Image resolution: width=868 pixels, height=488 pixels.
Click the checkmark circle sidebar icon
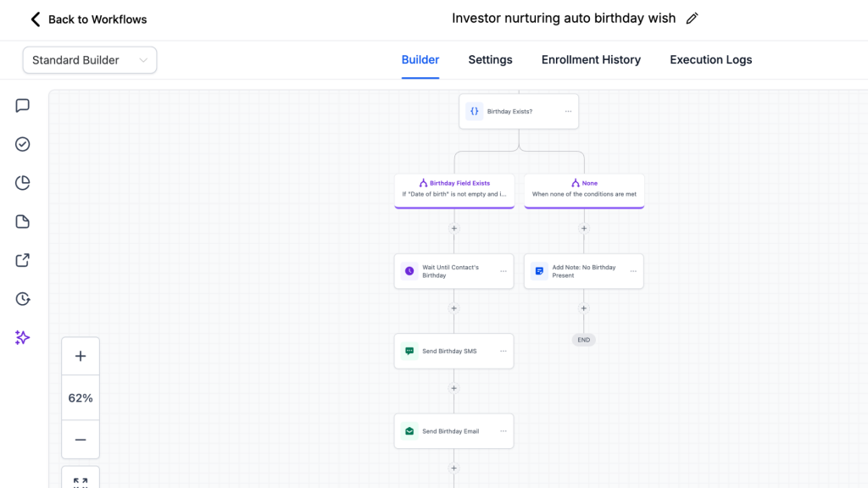coord(23,144)
